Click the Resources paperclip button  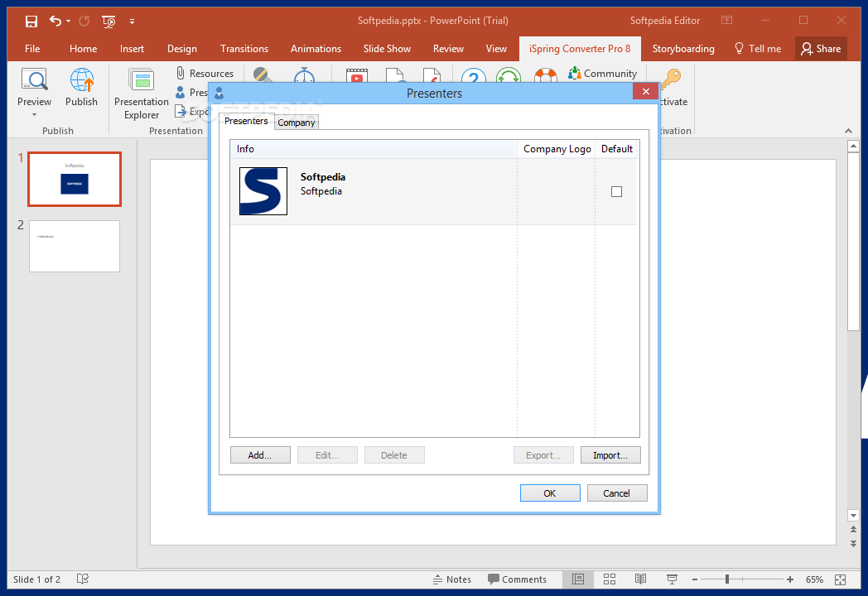pyautogui.click(x=205, y=73)
